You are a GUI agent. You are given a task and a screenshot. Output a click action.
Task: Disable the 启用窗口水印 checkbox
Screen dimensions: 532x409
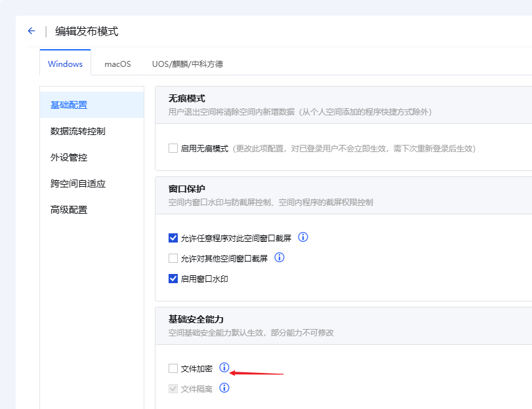[x=173, y=279]
